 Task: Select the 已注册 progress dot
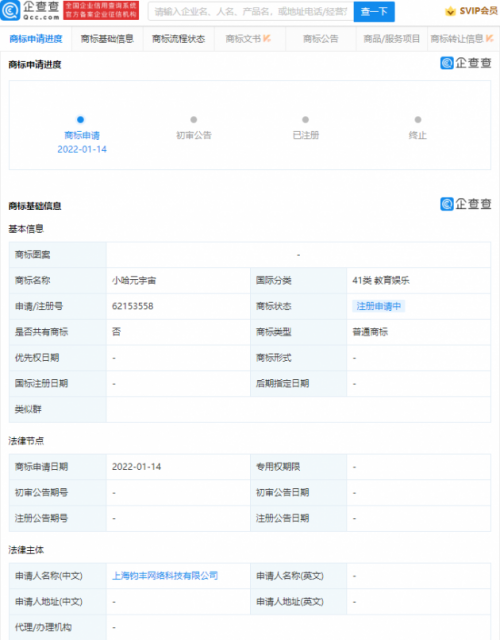(x=305, y=120)
